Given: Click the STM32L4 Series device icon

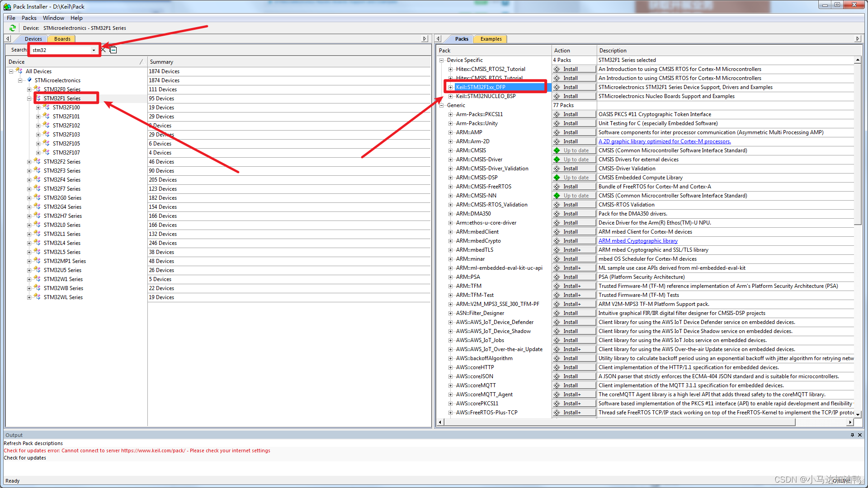Looking at the screenshot, I should 38,243.
